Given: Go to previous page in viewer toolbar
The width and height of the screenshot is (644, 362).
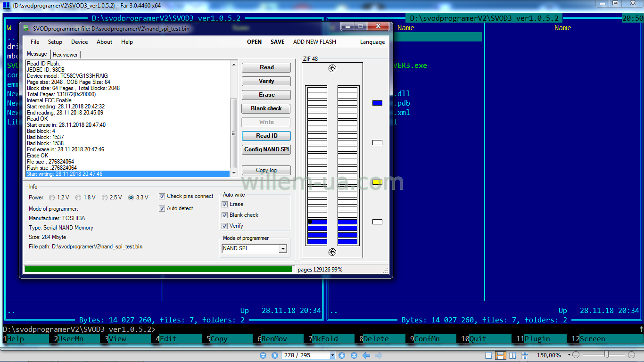Looking at the screenshot, I should tap(275, 355).
